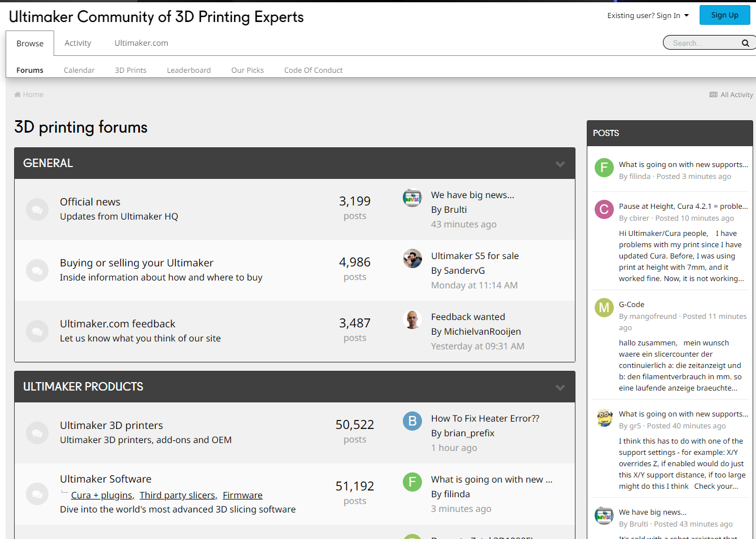Open Ultimaker 3D printers forum
Viewport: 756px width, 539px height.
coord(111,425)
